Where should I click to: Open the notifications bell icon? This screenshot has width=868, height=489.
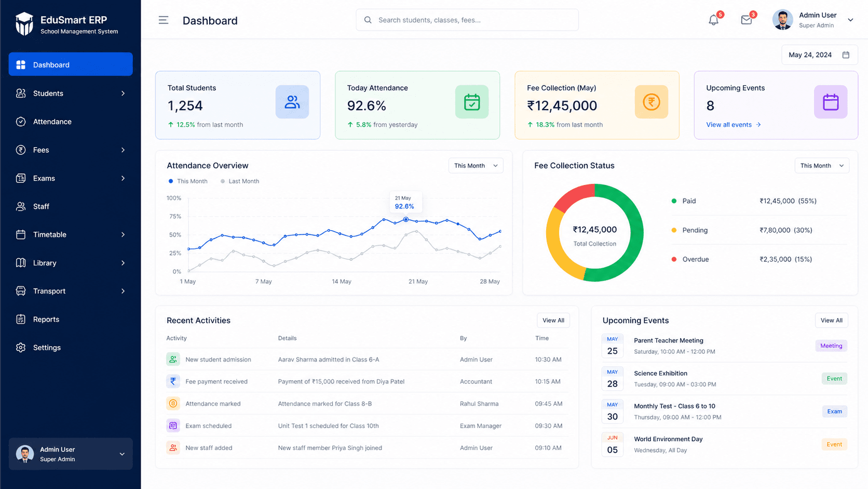(x=714, y=20)
